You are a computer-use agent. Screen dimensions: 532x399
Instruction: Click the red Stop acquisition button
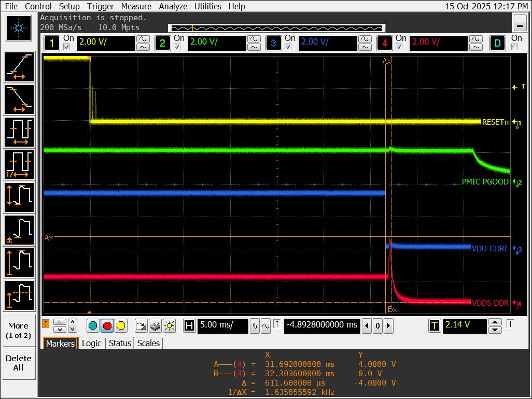pyautogui.click(x=107, y=326)
